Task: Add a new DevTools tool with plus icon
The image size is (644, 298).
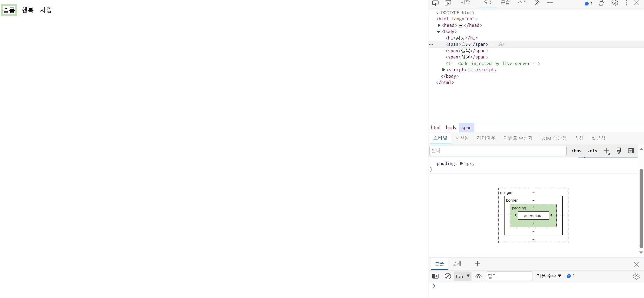Action: (550, 3)
